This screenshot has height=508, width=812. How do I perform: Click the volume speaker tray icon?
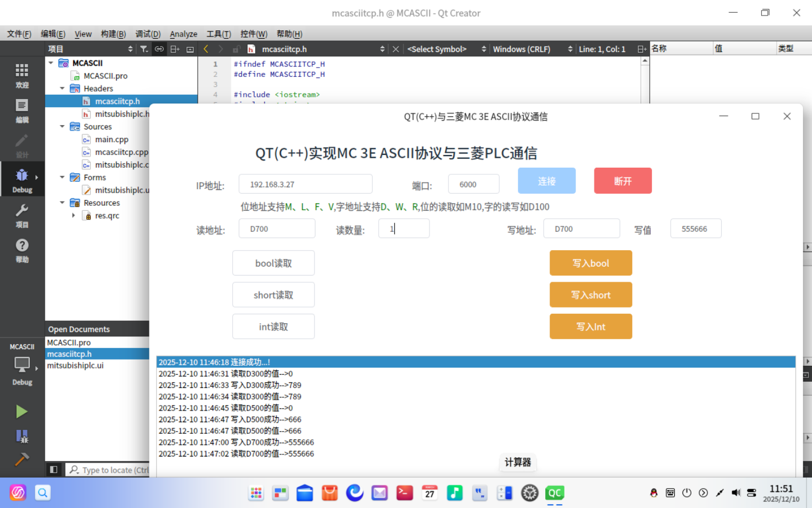click(736, 493)
